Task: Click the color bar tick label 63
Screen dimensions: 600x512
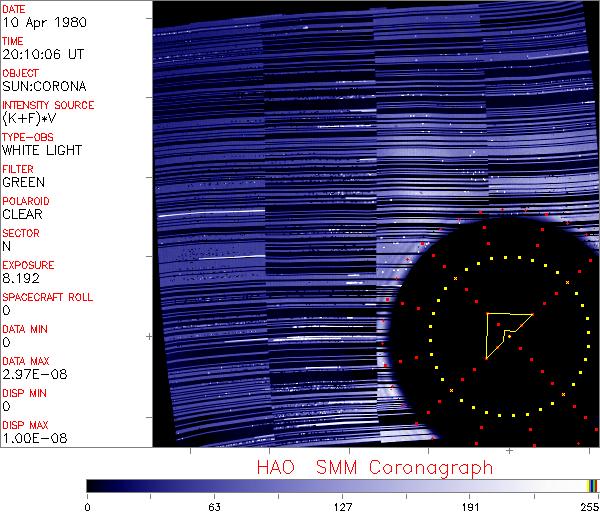Action: pos(214,505)
